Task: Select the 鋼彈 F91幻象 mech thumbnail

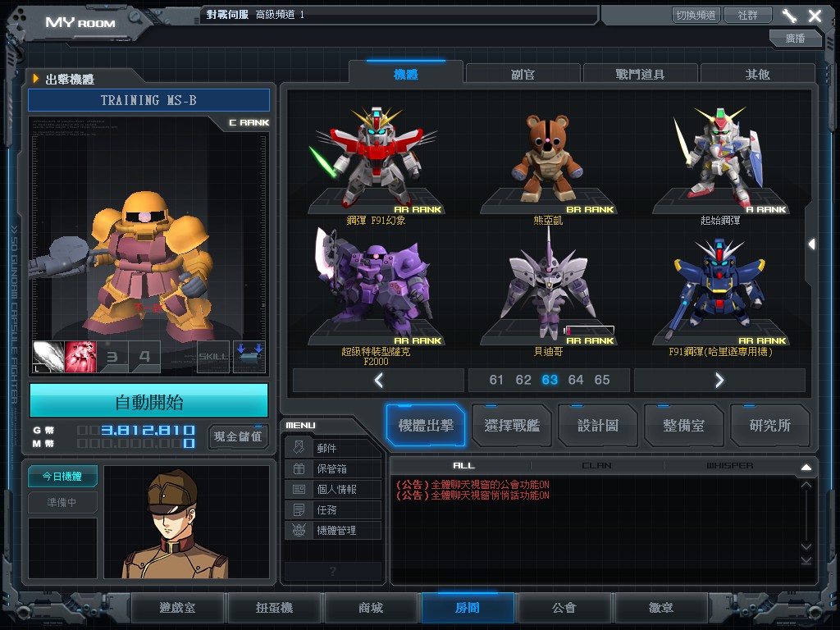Action: pos(376,160)
